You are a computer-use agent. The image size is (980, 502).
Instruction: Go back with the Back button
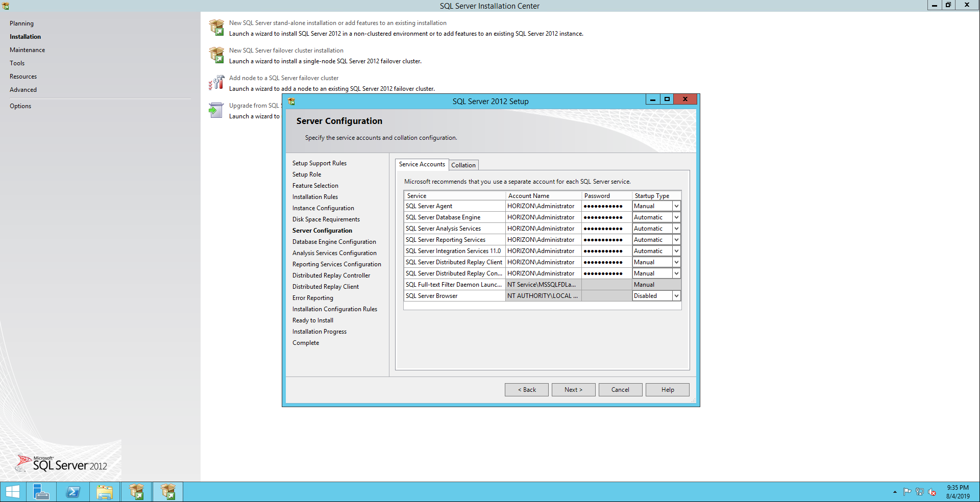[x=526, y=390]
